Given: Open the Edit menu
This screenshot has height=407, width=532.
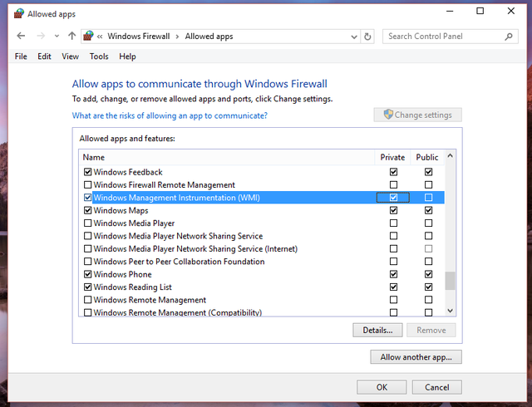Looking at the screenshot, I should tap(44, 56).
